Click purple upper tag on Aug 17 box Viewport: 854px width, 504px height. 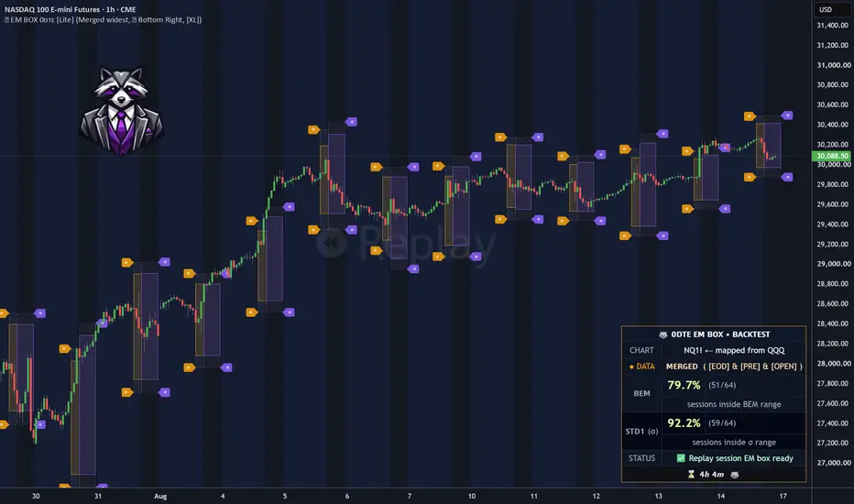tap(787, 115)
